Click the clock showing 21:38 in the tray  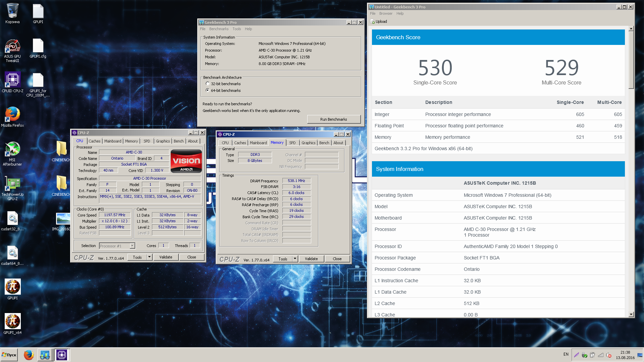625,355
